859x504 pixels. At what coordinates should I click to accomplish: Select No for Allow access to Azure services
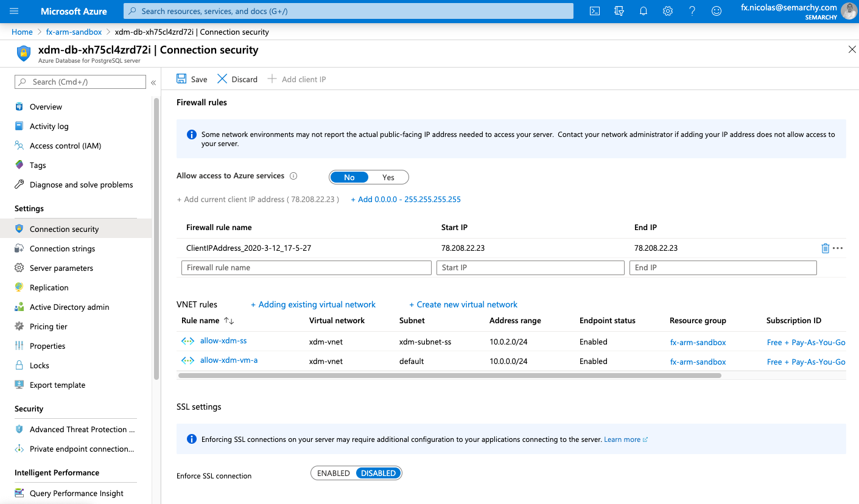point(349,177)
